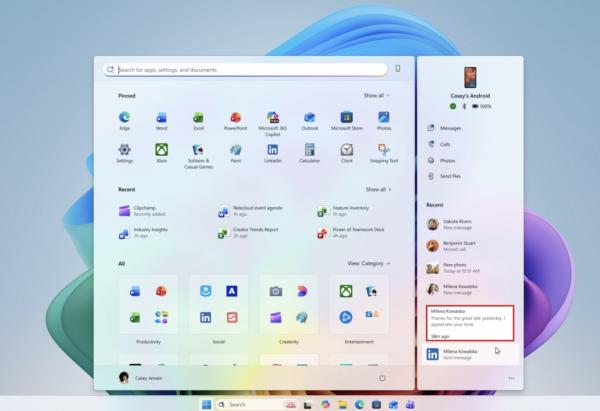Launch Word from Pinned apps
The image size is (600, 411).
click(x=161, y=121)
